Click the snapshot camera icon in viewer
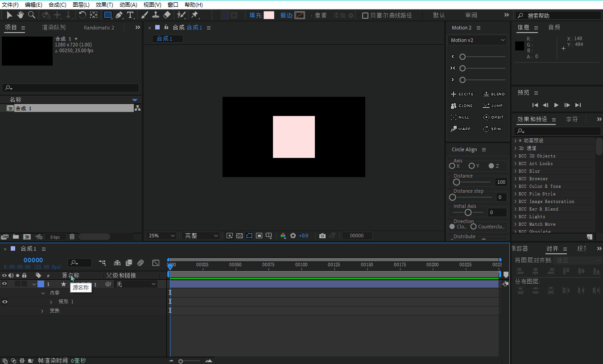Image resolution: width=603 pixels, height=364 pixels. (322, 236)
